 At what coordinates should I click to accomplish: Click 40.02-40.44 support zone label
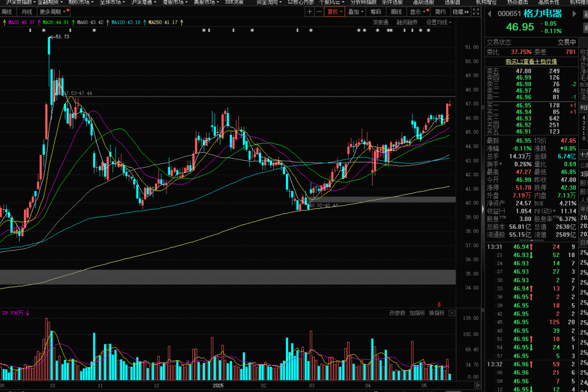pyautogui.click(x=324, y=205)
